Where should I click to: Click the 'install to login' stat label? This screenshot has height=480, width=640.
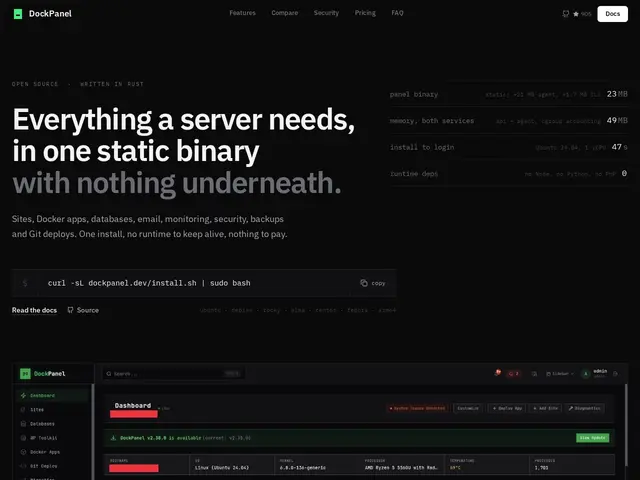pyautogui.click(x=422, y=147)
